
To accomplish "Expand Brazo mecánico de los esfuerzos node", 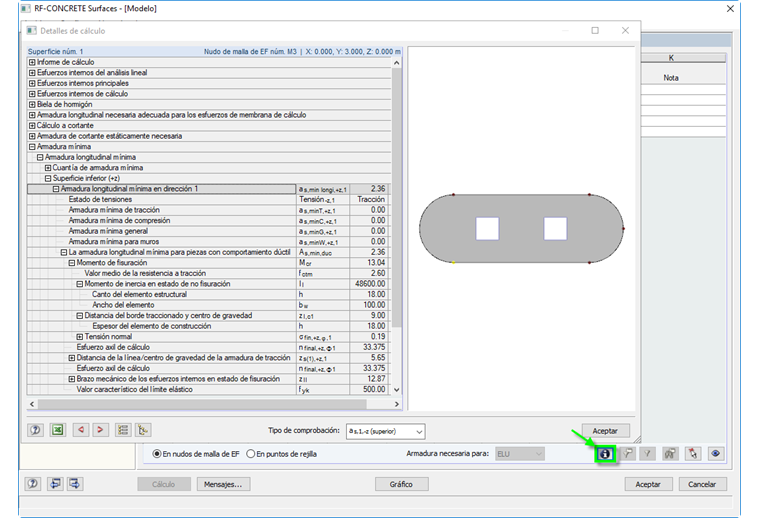I will point(72,379).
